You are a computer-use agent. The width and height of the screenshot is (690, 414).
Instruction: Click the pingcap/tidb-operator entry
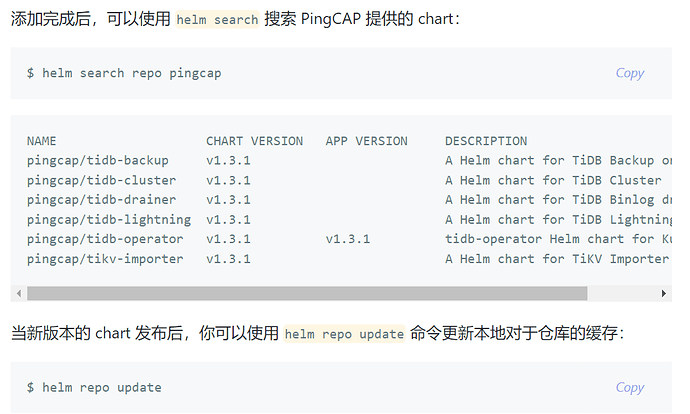pos(105,239)
